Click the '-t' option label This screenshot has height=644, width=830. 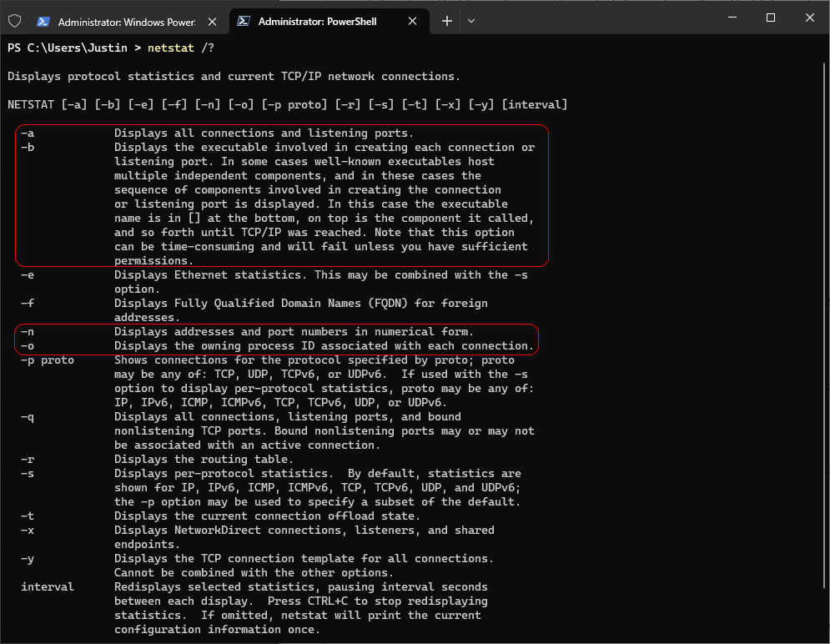coord(28,516)
